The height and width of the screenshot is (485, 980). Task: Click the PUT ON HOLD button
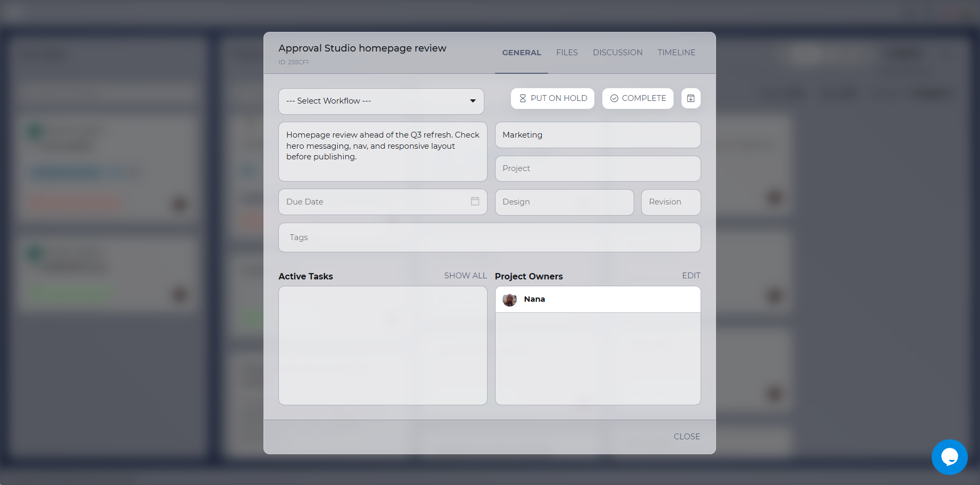tap(552, 98)
